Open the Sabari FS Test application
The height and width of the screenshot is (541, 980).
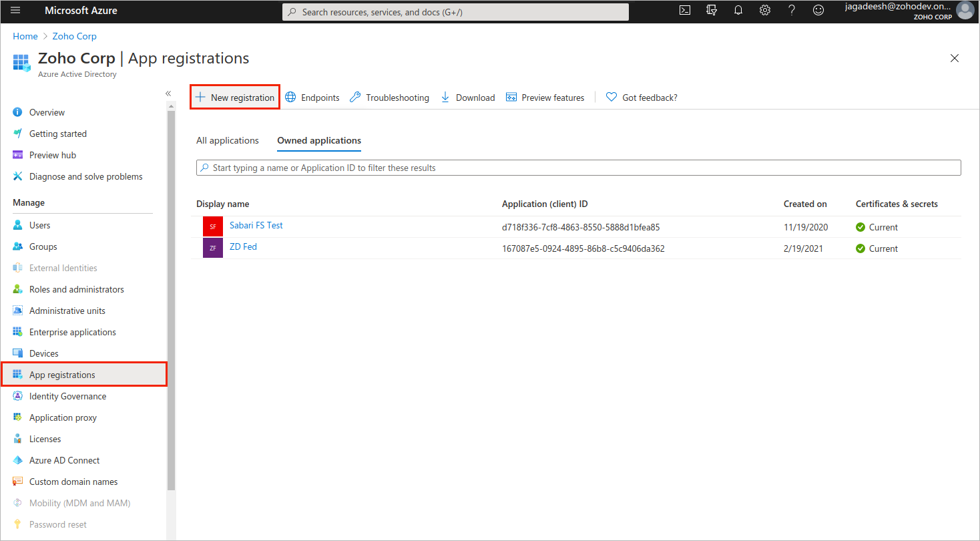(256, 225)
